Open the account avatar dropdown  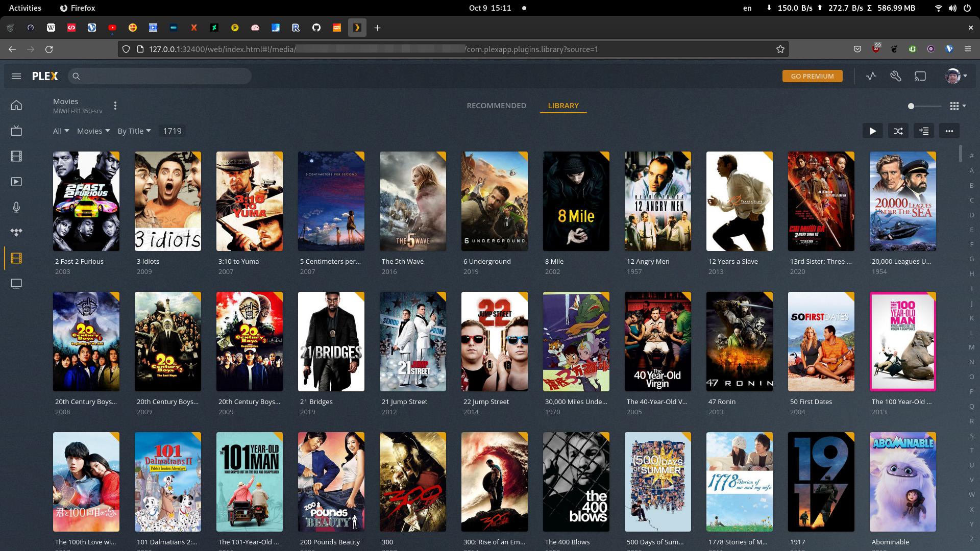click(956, 76)
